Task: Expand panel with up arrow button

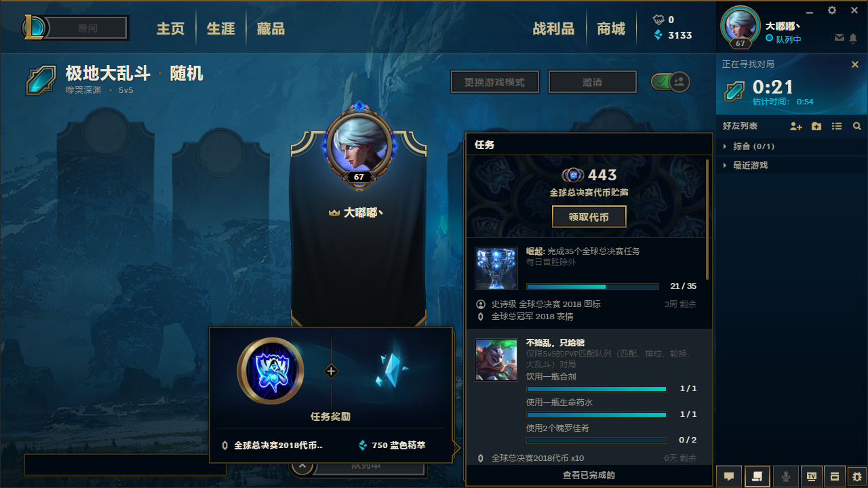Action: coord(302,466)
